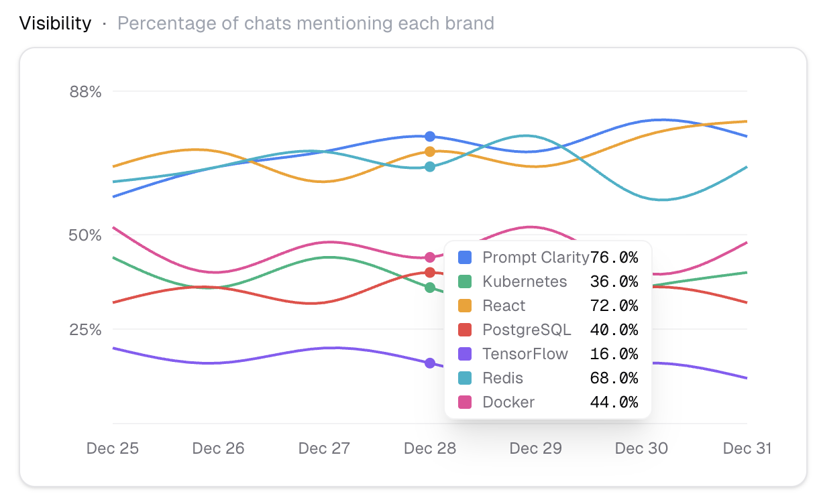Click the Visibility chart title
This screenshot has height=504, width=817.
[x=55, y=23]
